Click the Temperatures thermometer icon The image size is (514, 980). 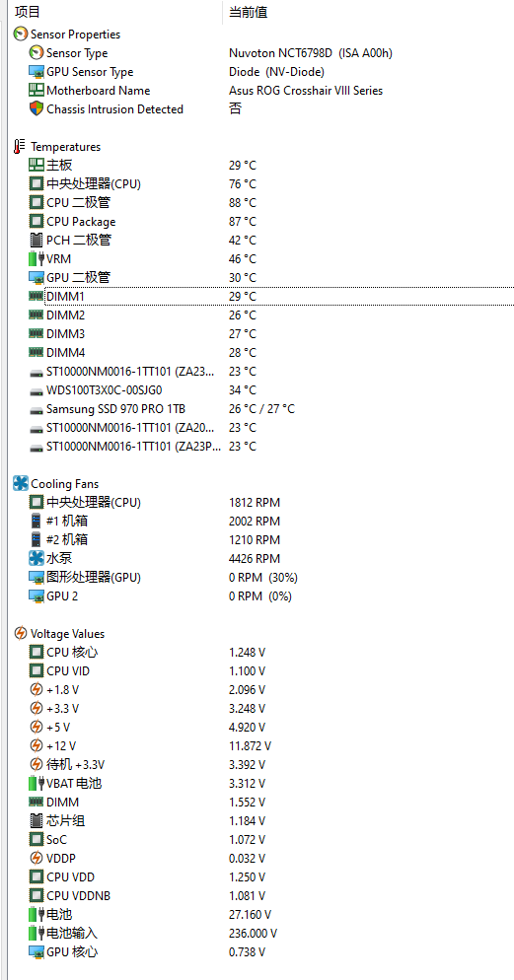(x=21, y=147)
